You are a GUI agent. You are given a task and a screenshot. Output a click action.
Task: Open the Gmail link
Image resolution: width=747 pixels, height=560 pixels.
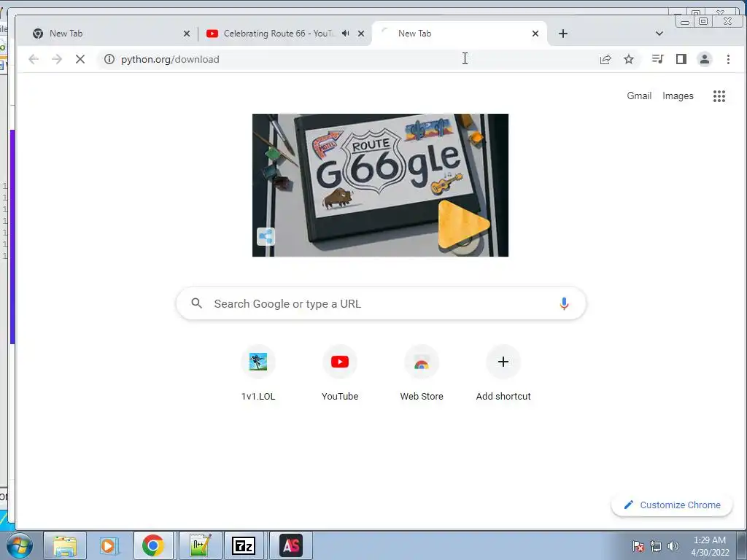pyautogui.click(x=639, y=96)
